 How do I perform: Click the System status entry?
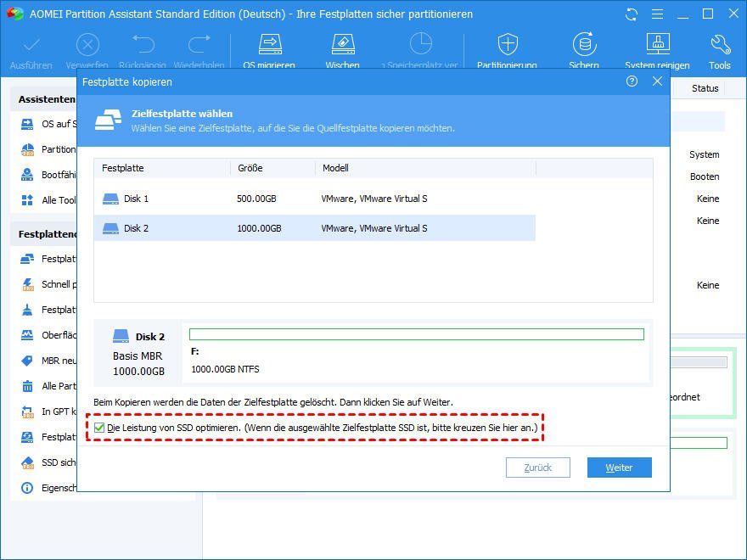[704, 154]
